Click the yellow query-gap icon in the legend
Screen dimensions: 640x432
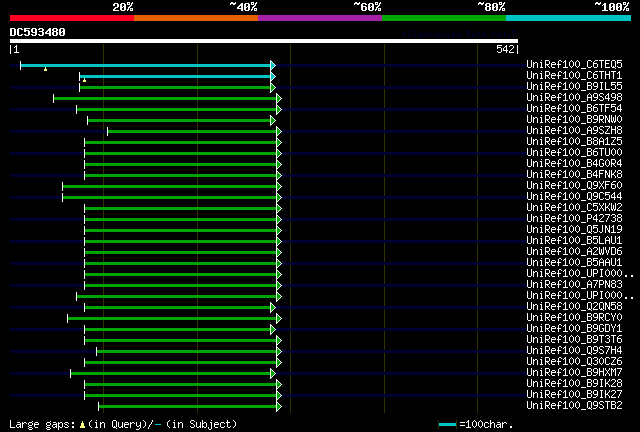[x=82, y=425]
